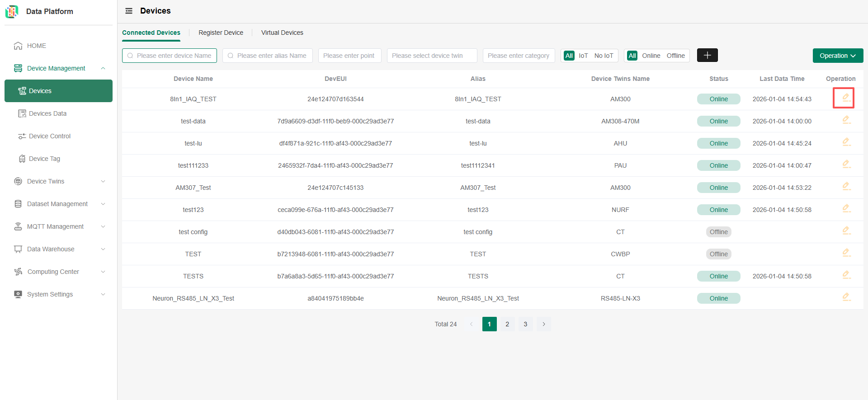
Task: Click the Data Platform logo icon
Action: 12,12
